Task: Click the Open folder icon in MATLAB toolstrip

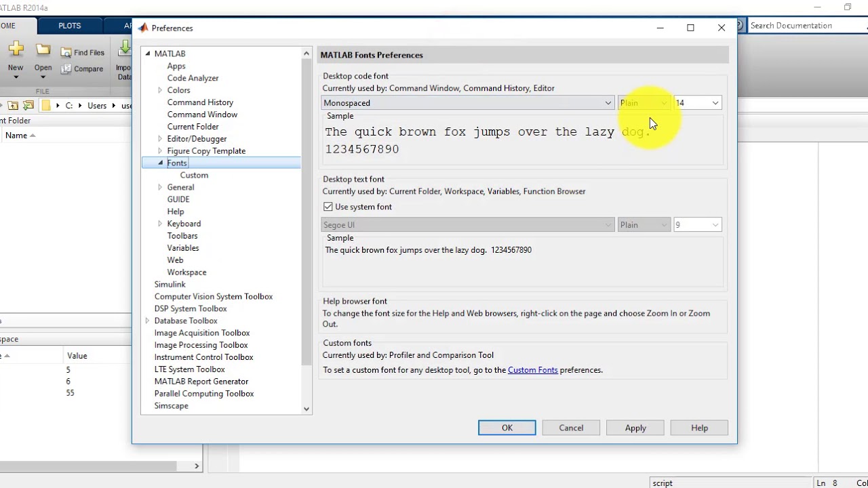Action: [x=43, y=49]
